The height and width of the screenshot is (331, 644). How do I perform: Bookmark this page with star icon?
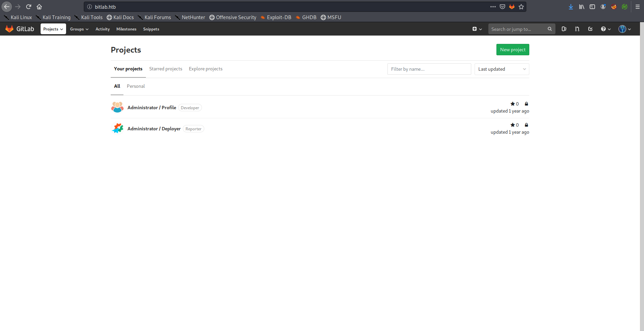click(521, 7)
